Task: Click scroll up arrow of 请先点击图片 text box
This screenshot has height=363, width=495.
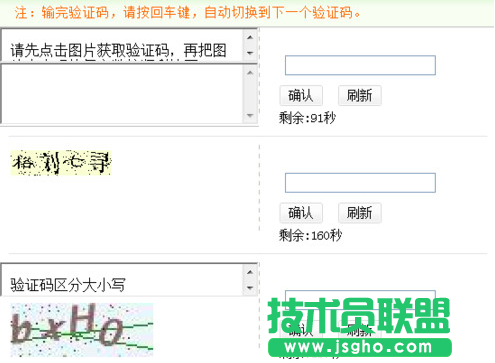Action: (x=250, y=37)
